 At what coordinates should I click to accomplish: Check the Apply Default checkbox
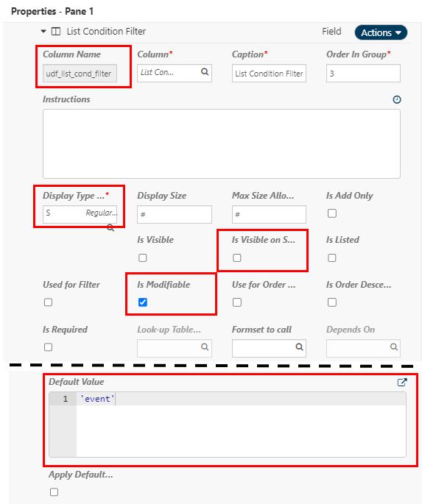tap(54, 491)
